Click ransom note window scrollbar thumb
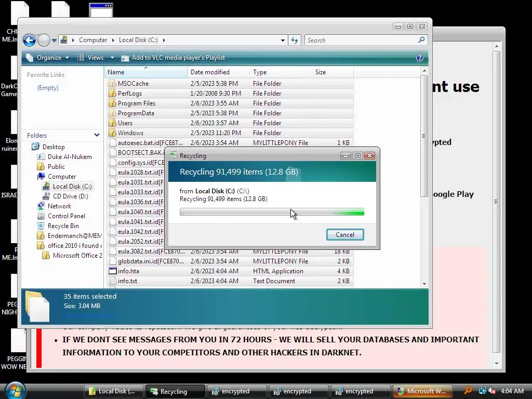This screenshot has height=399, width=532. 496,201
